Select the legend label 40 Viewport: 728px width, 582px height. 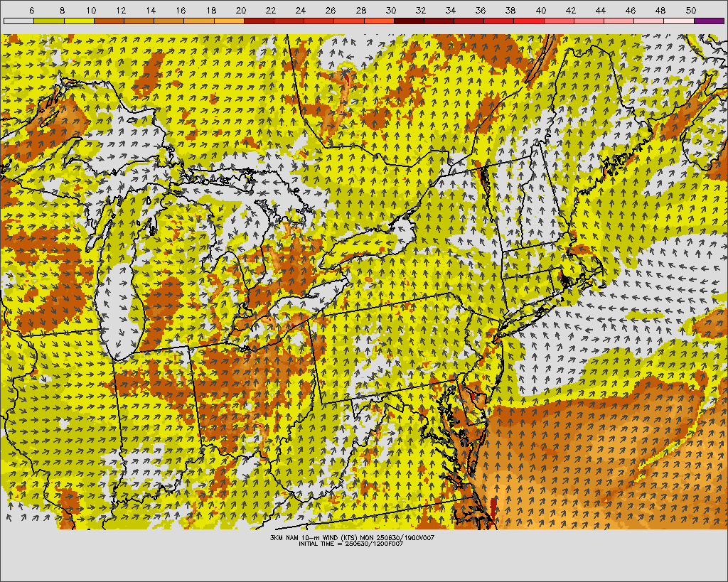pyautogui.click(x=541, y=10)
